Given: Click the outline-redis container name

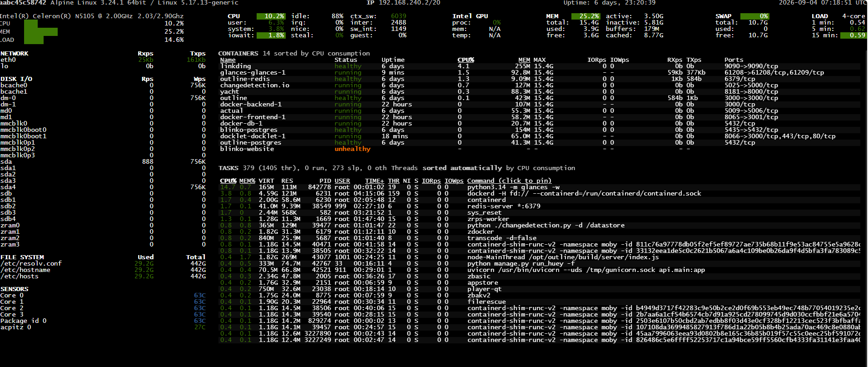Looking at the screenshot, I should tap(245, 79).
